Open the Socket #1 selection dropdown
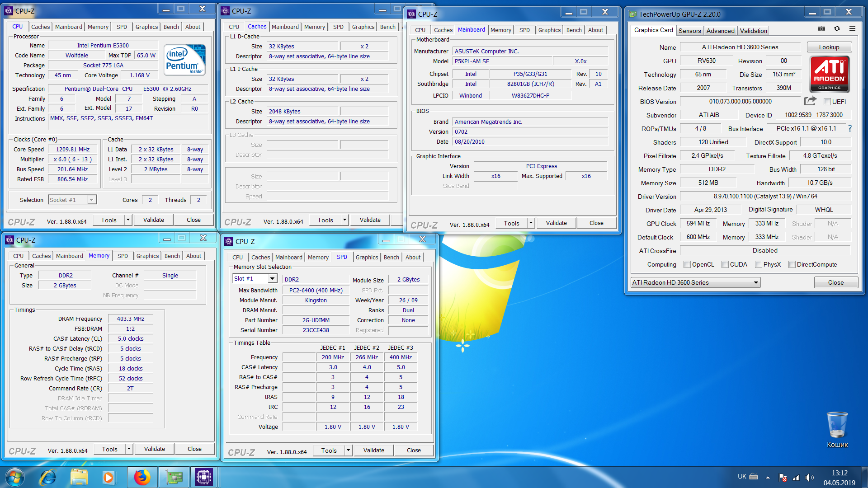Viewport: 868px width, 488px height. pos(72,200)
